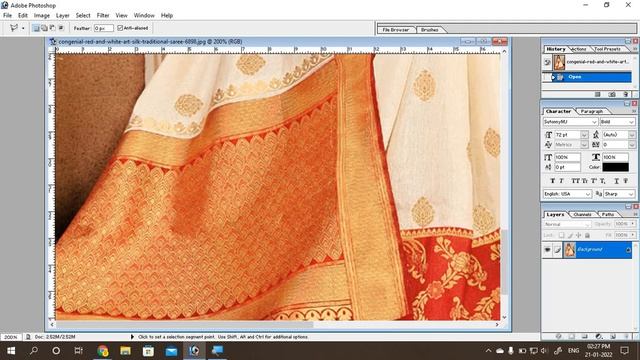Click the vertical scale 100% field
The height and width of the screenshot is (360, 640).
(567, 157)
